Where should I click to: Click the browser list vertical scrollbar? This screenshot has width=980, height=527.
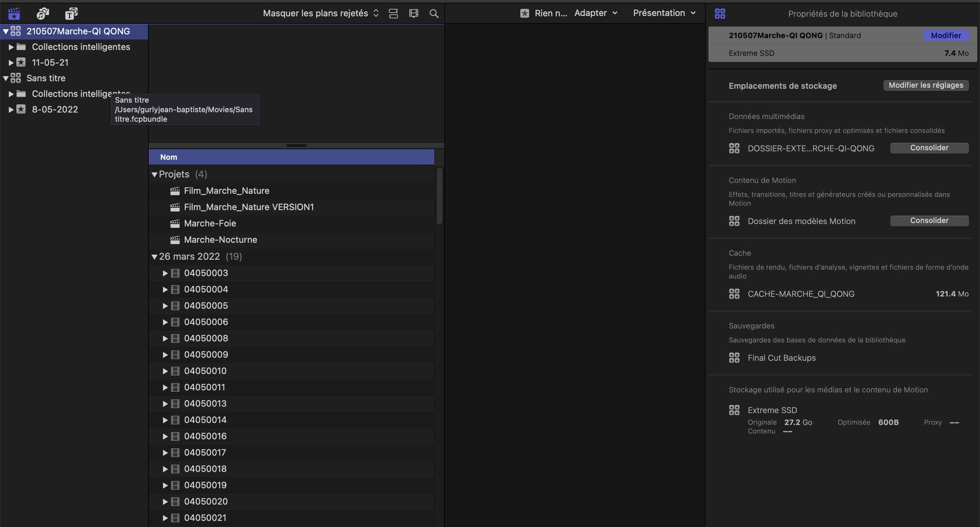pyautogui.click(x=439, y=196)
